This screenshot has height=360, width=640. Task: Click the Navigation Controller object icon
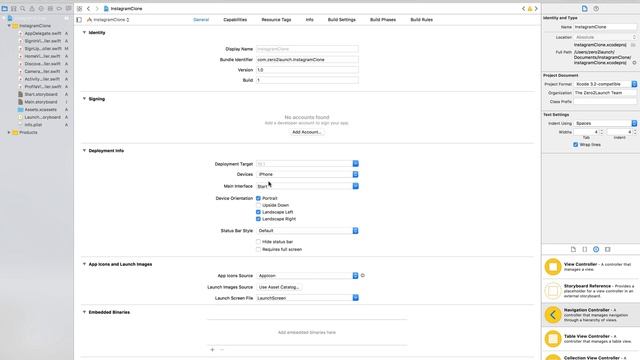(x=553, y=315)
